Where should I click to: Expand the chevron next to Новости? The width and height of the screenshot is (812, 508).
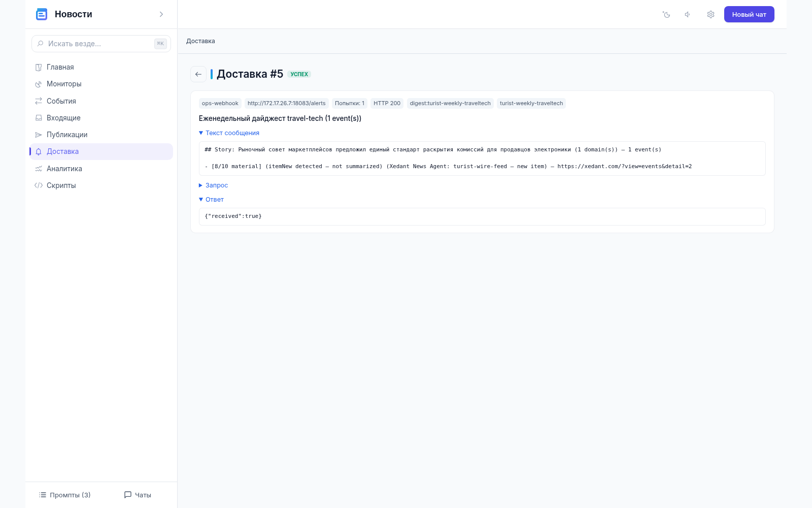click(x=161, y=14)
